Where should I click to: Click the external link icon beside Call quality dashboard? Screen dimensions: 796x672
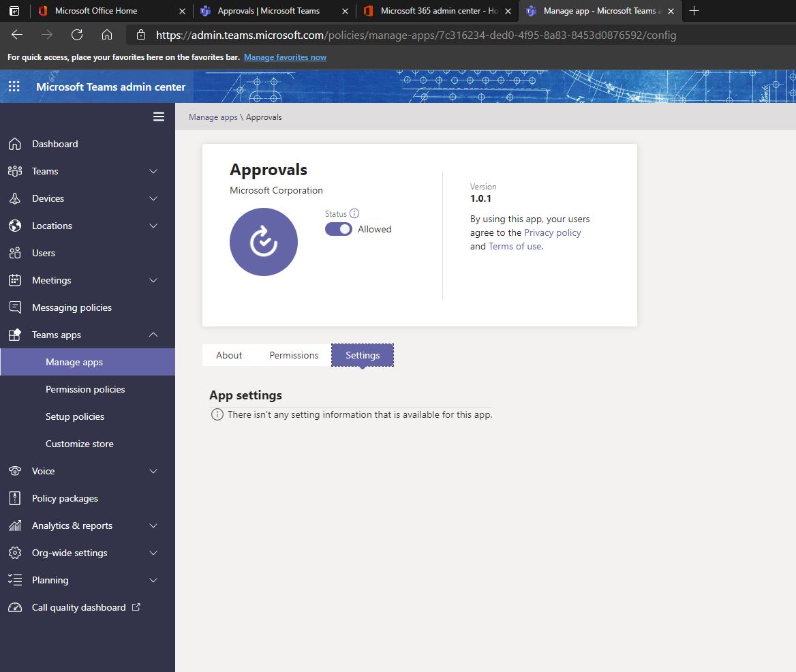coord(136,607)
